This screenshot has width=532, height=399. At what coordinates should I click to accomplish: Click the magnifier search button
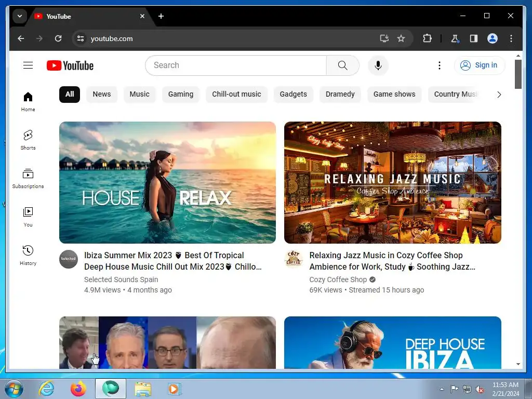[343, 65]
